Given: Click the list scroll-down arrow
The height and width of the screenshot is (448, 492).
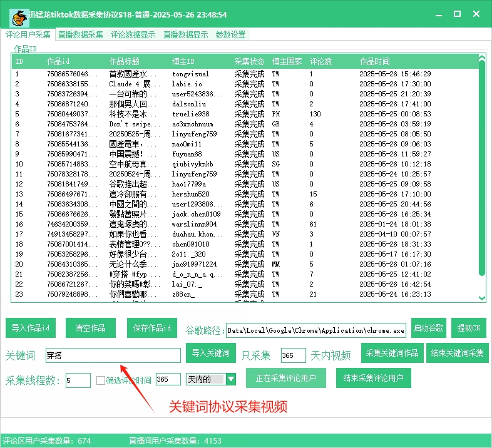Looking at the screenshot, I should click(x=482, y=298).
